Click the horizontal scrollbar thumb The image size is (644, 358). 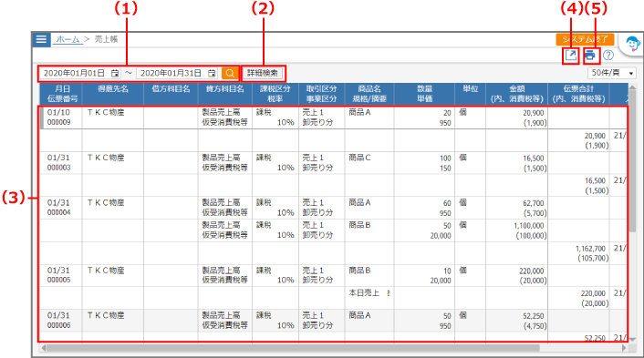[293, 348]
